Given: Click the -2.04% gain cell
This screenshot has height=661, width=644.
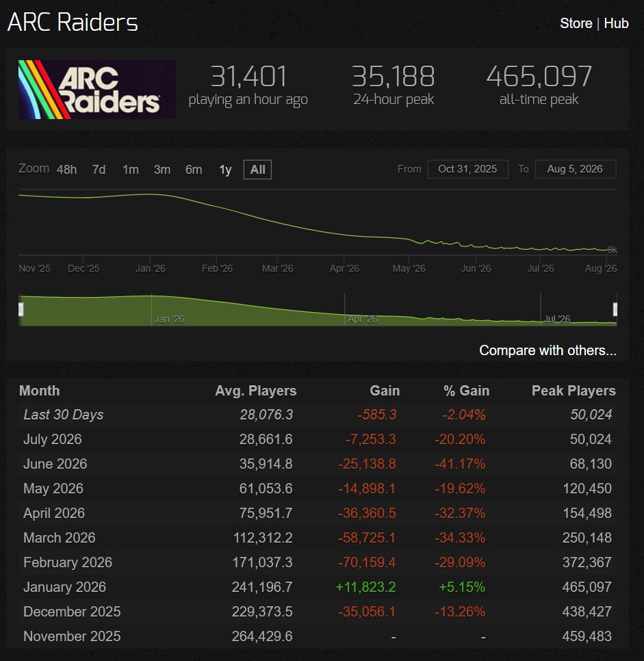Looking at the screenshot, I should pos(463,415).
